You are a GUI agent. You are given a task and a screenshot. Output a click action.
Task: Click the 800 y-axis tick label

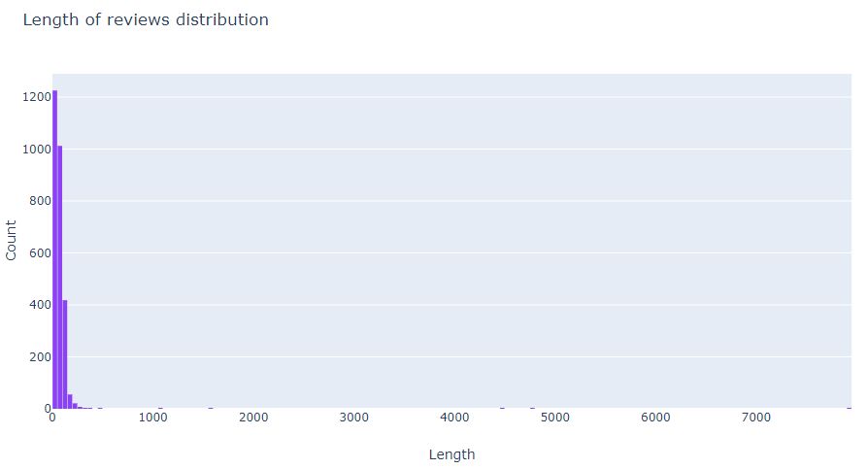click(40, 201)
